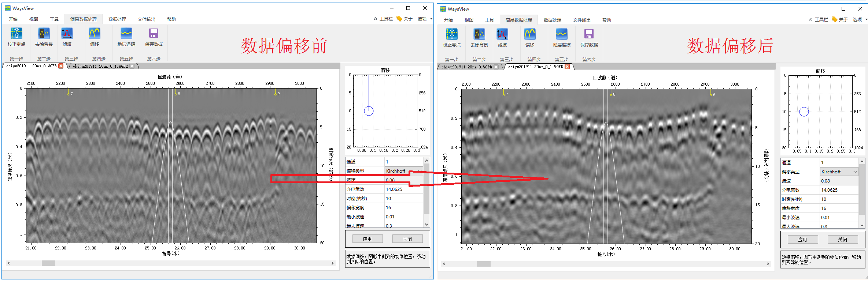The height and width of the screenshot is (282, 868).
Task: Open the 数据处理 tab in left window
Action: point(117,19)
